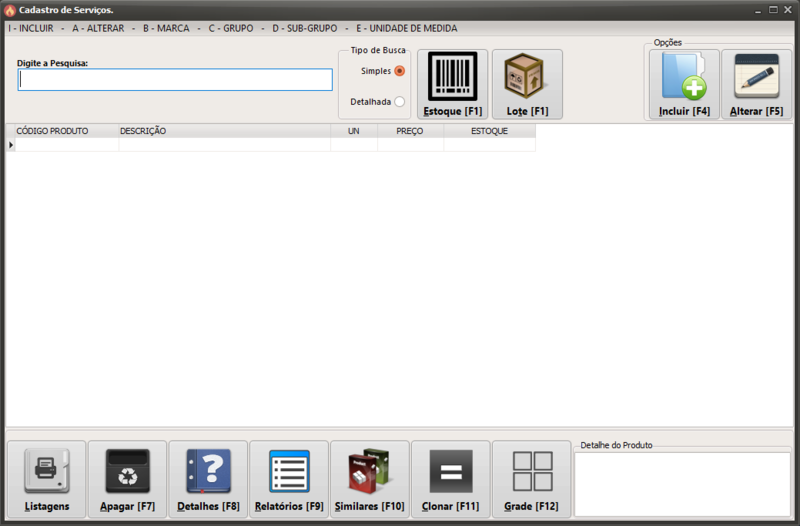Select the Detalhada search type
Image resolution: width=800 pixels, height=526 pixels.
tap(399, 102)
